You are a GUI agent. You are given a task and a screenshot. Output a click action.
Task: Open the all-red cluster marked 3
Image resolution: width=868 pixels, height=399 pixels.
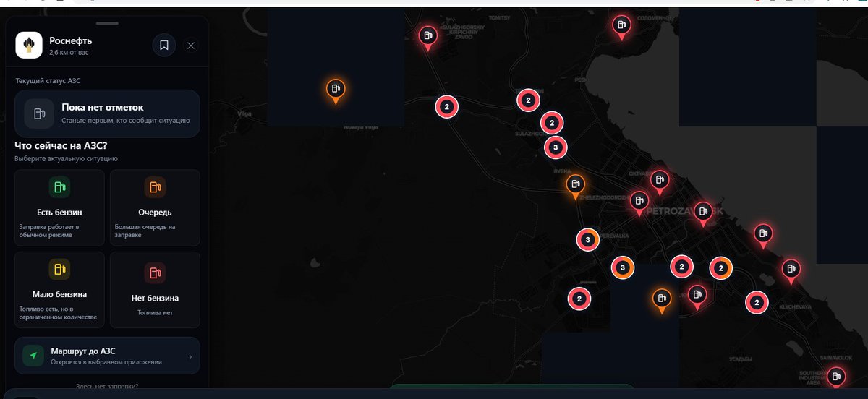[556, 147]
